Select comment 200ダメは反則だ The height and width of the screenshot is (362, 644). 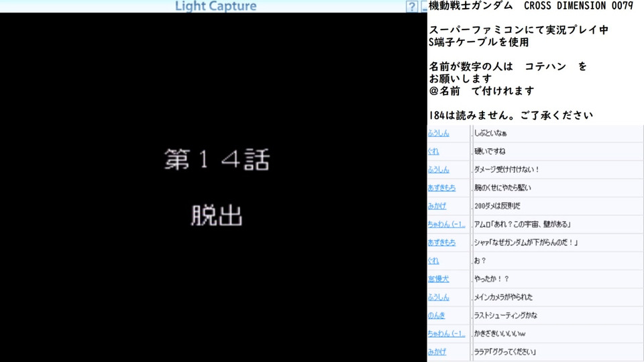pyautogui.click(x=497, y=206)
